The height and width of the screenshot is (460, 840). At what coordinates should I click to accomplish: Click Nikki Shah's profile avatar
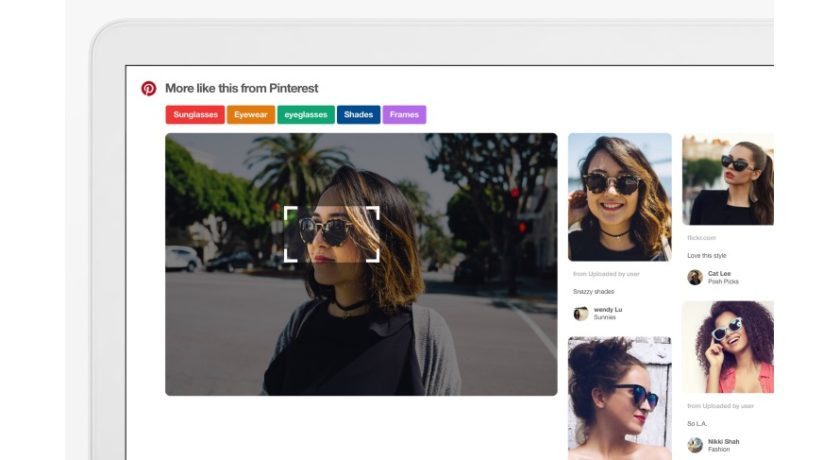[695, 445]
